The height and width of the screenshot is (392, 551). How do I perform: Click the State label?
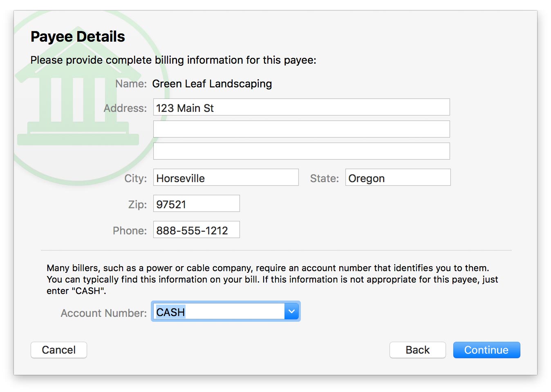[324, 178]
